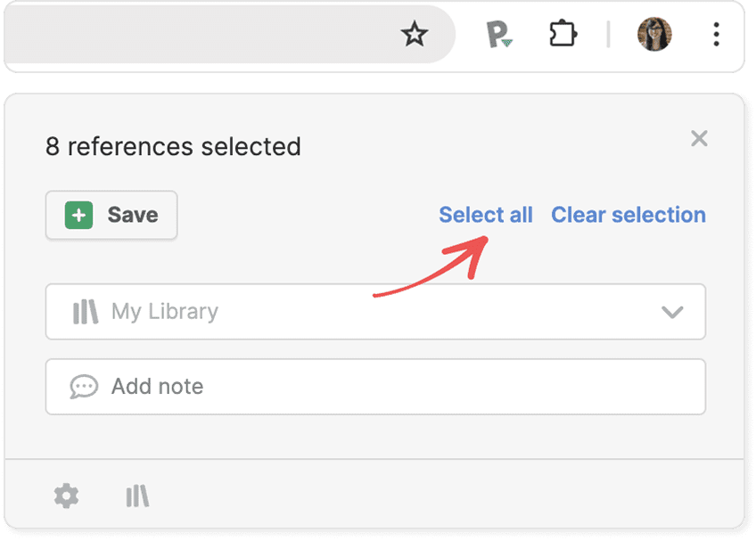Click the user profile avatar
This screenshot has height=540, width=756.
tap(653, 35)
